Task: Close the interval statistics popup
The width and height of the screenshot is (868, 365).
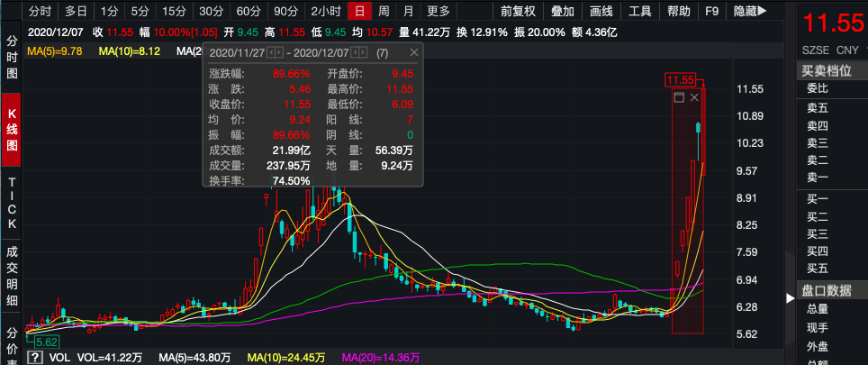Action: 414,52
